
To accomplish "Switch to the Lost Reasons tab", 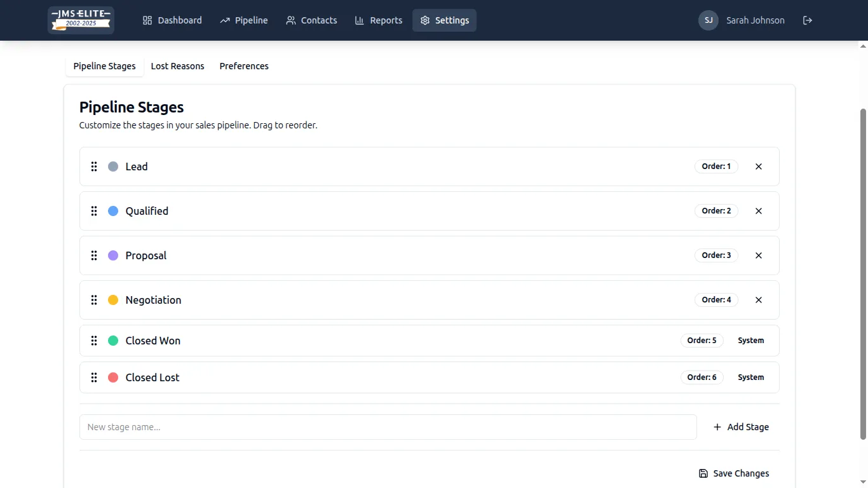I will click(x=178, y=66).
